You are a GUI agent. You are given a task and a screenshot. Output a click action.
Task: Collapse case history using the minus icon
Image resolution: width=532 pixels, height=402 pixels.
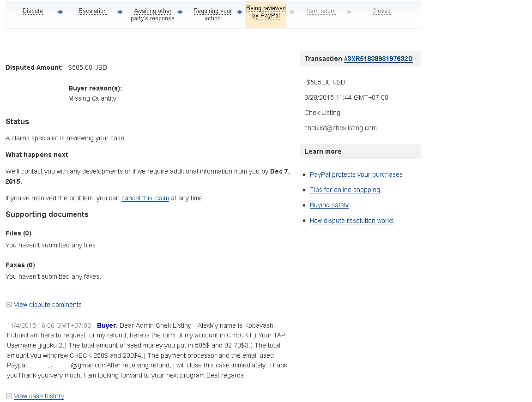pyautogui.click(x=9, y=396)
